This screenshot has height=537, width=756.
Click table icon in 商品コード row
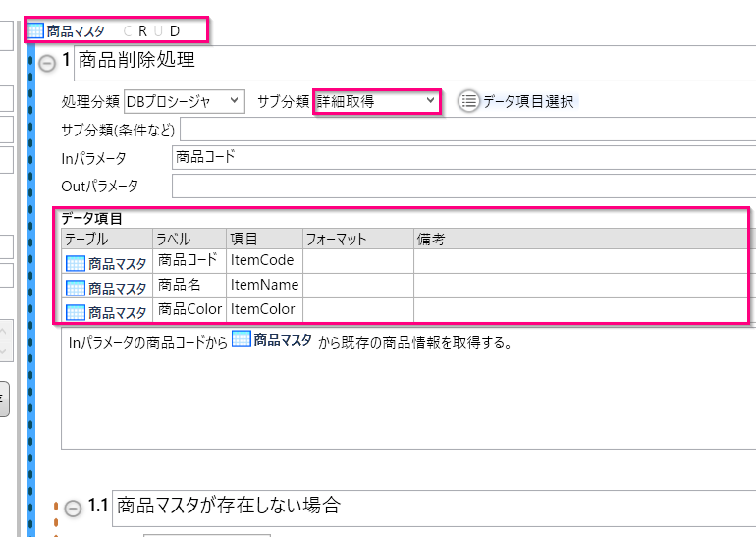coord(76,262)
